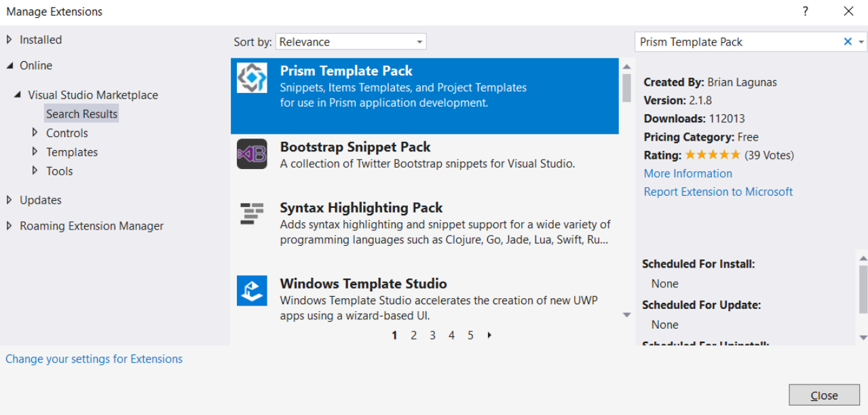Screen dimensions: 868x415
Task: Click the Bootstrap Snippet Pack icon
Action: [252, 154]
